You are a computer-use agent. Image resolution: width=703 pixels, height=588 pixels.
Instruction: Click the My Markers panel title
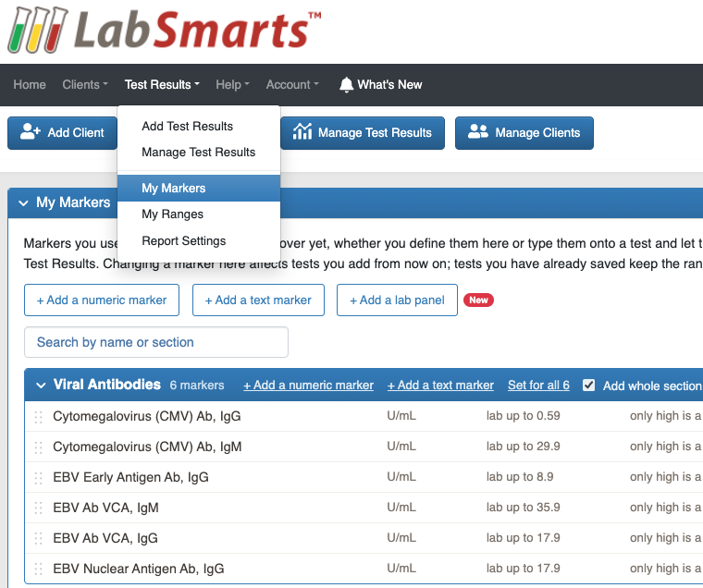click(73, 202)
